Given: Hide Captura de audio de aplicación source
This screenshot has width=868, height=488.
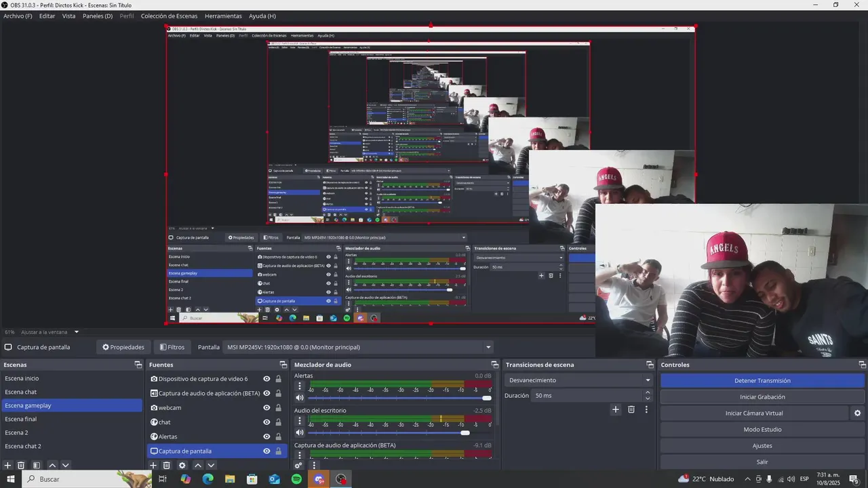Looking at the screenshot, I should point(267,393).
